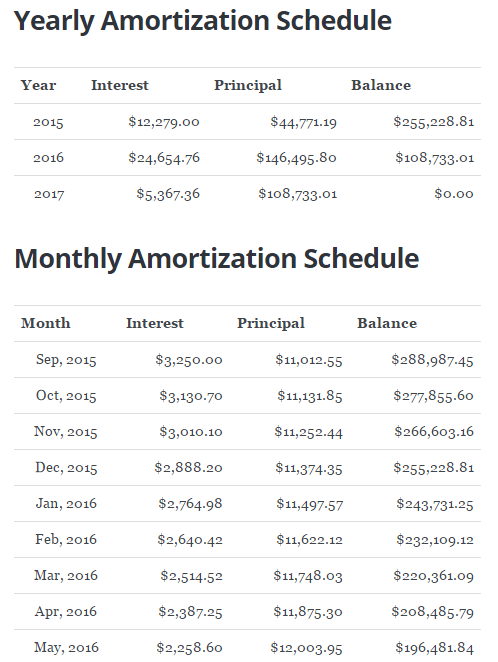Click the monthly table Principal column header
Screen dimensions: 498x662
271,323
